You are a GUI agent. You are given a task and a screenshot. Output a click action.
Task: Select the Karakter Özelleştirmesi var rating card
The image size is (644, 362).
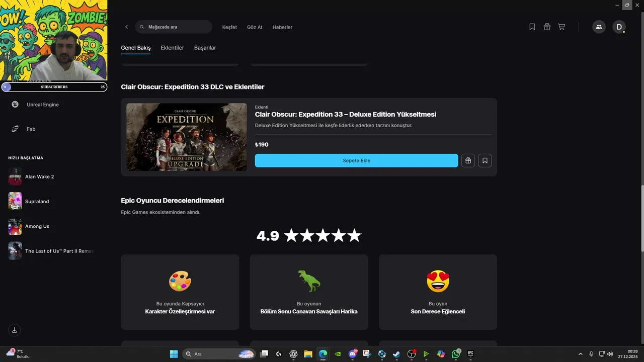180,292
